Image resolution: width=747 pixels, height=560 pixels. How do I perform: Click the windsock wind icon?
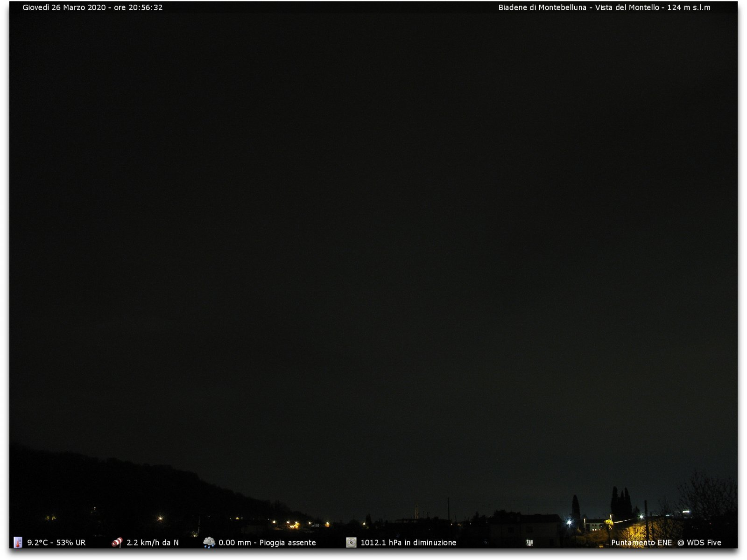(117, 542)
